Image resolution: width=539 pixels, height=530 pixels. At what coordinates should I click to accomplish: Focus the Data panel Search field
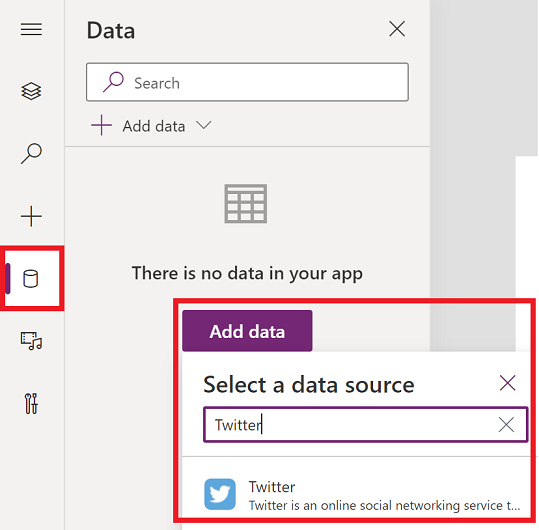click(x=247, y=82)
